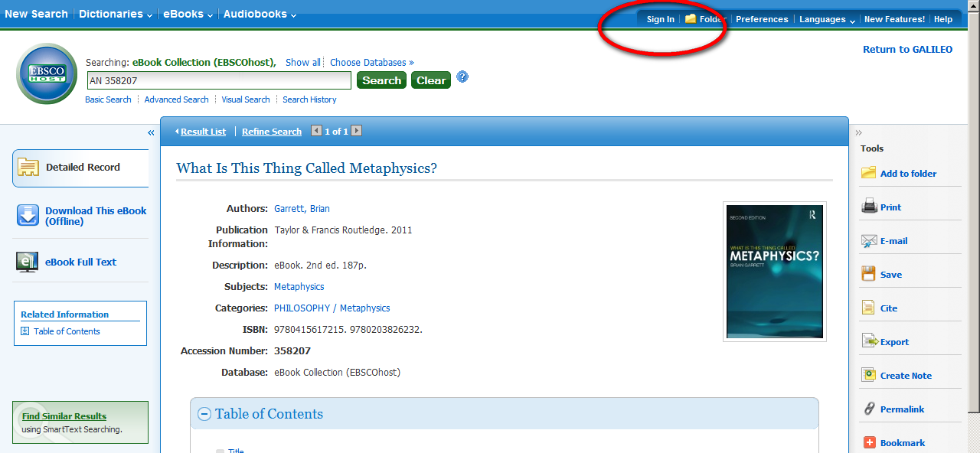The height and width of the screenshot is (453, 980).
Task: Click the Metaphysics subject link
Action: [x=299, y=286]
